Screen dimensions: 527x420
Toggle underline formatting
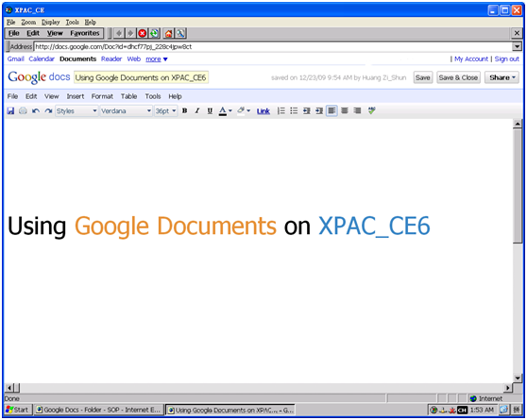(210, 110)
